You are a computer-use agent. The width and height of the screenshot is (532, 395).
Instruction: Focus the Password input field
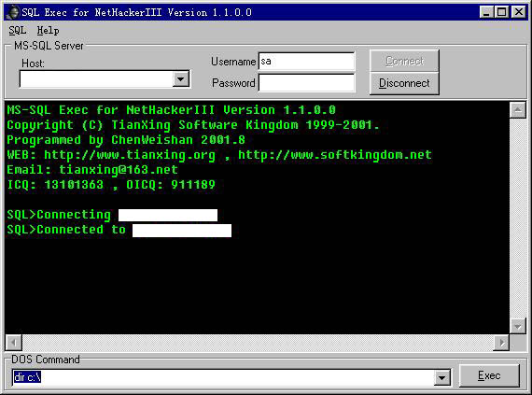[306, 83]
